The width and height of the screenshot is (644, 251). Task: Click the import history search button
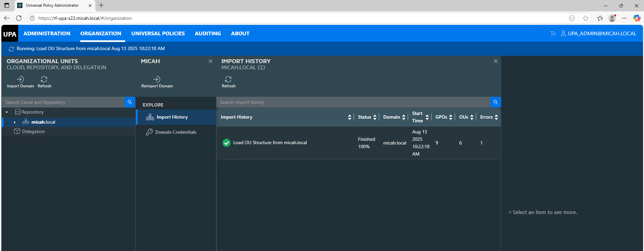pos(495,102)
